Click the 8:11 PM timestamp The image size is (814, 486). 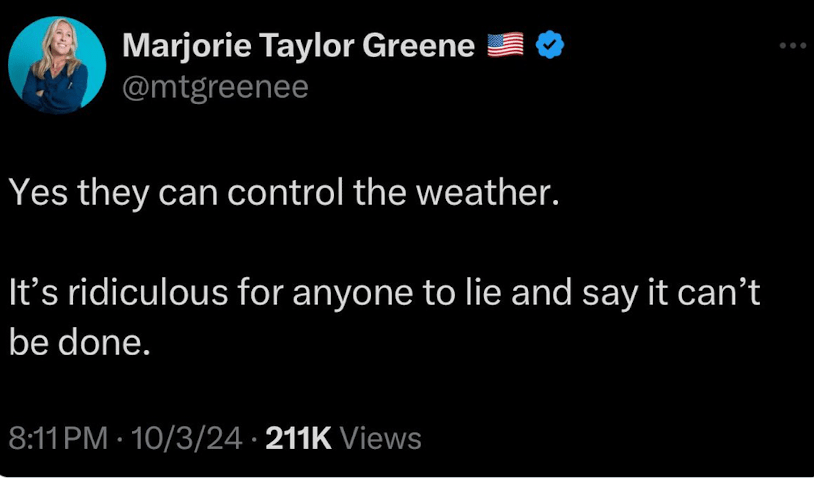(56, 438)
